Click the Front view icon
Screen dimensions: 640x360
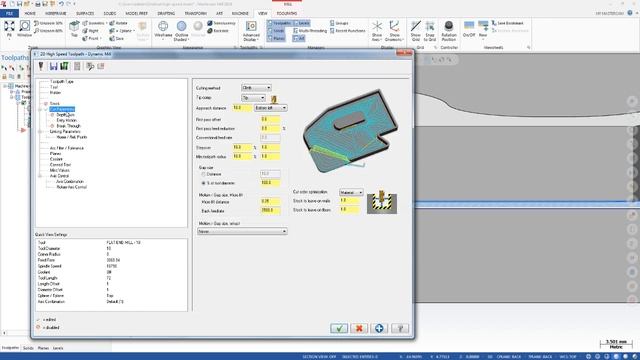click(x=85, y=38)
